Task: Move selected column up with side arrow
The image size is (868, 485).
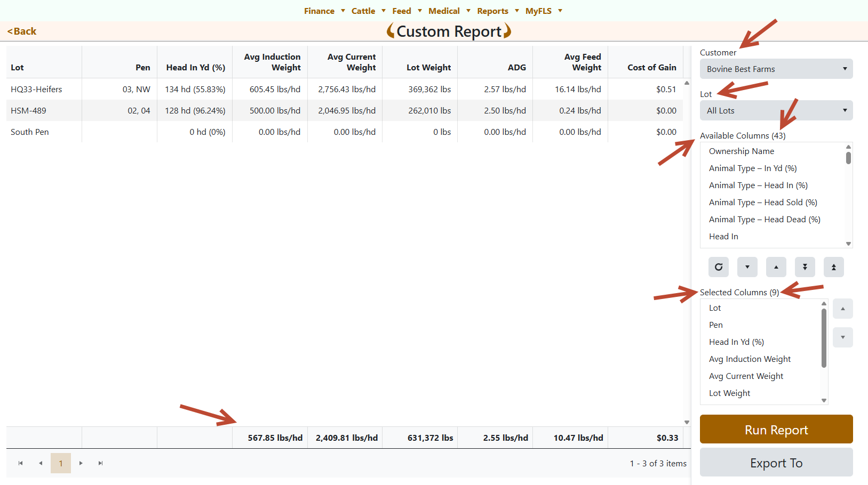Action: [843, 309]
